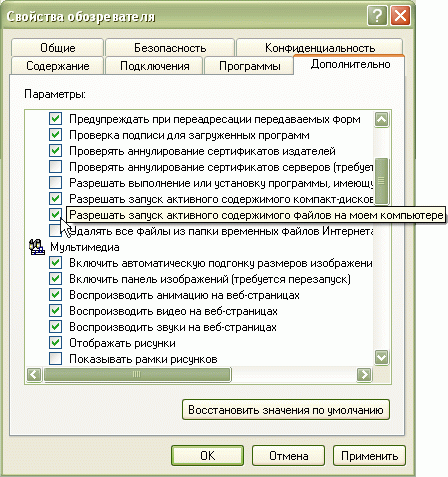The height and width of the screenshot is (477, 448).
Task: Click the horizontal scrollbar left arrow
Action: pos(34,374)
